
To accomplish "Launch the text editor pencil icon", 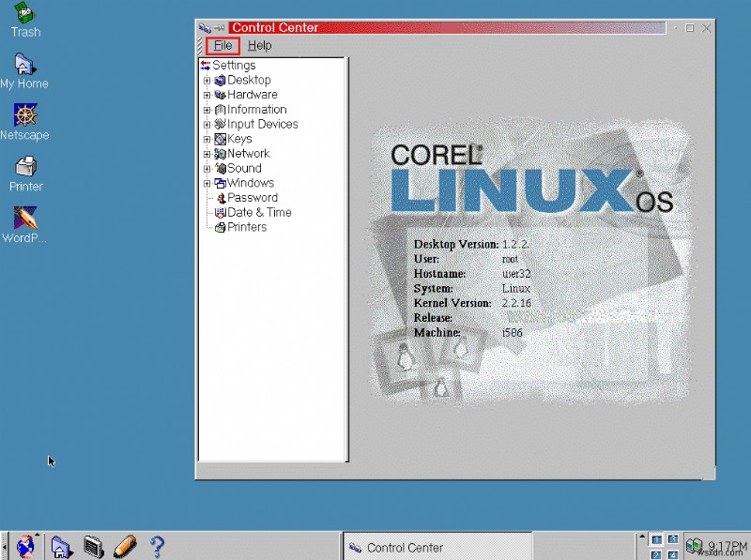I will tap(126, 547).
